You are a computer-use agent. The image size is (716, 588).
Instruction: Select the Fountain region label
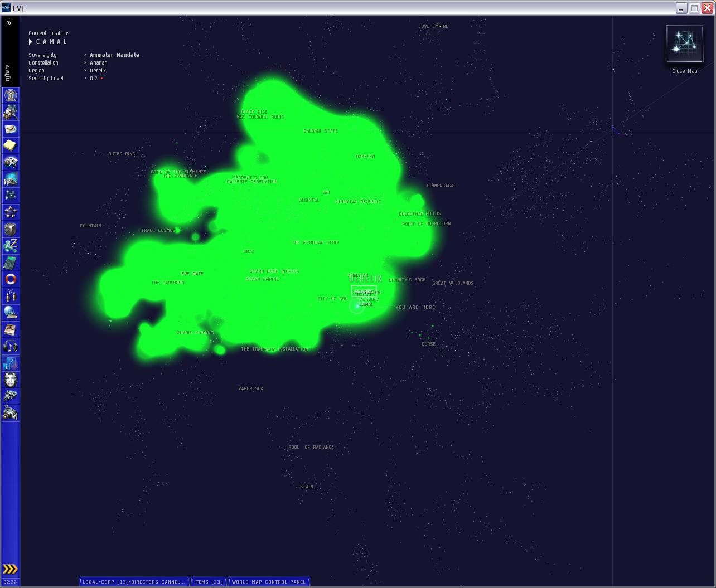point(90,226)
